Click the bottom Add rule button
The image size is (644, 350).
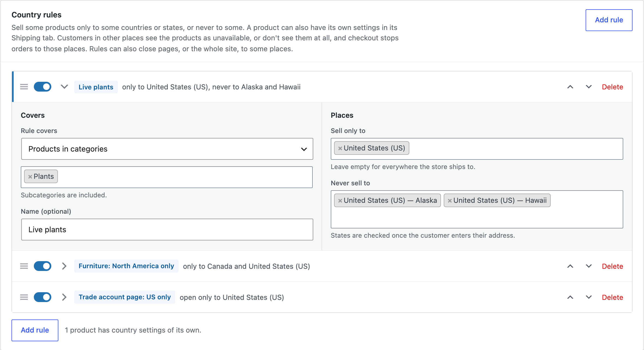click(35, 330)
